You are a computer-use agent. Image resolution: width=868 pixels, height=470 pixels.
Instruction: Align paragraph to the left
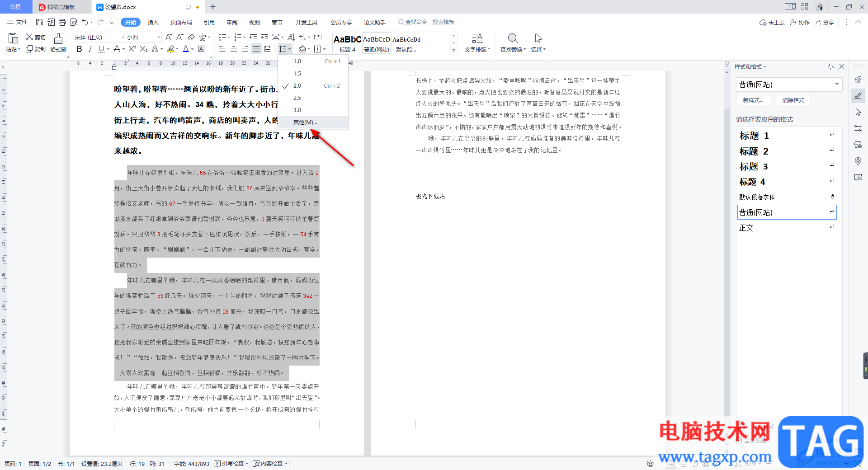pyautogui.click(x=222, y=49)
